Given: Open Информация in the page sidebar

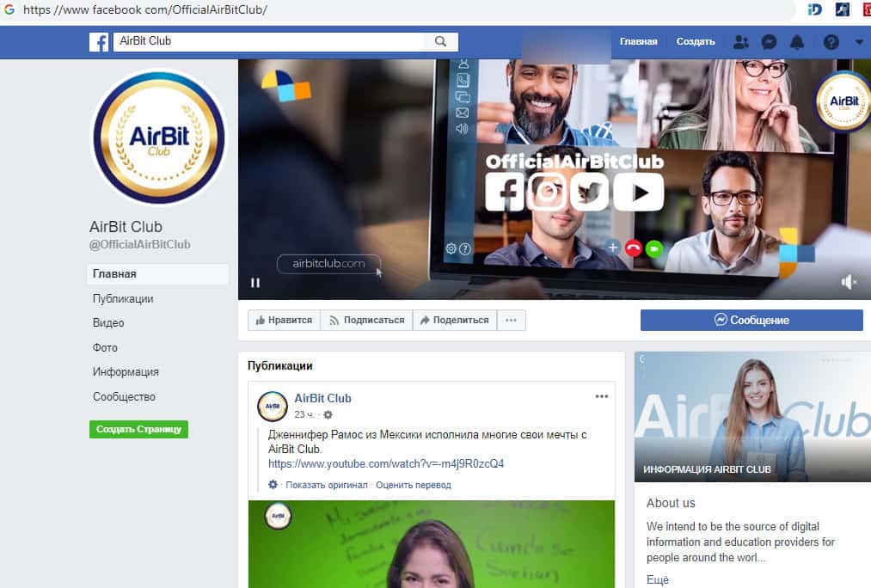Looking at the screenshot, I should [x=126, y=372].
